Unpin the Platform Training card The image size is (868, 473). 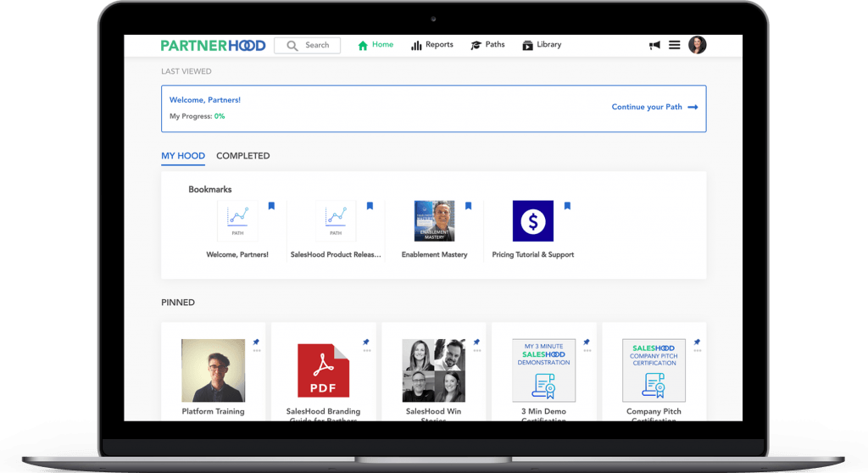[x=256, y=342]
